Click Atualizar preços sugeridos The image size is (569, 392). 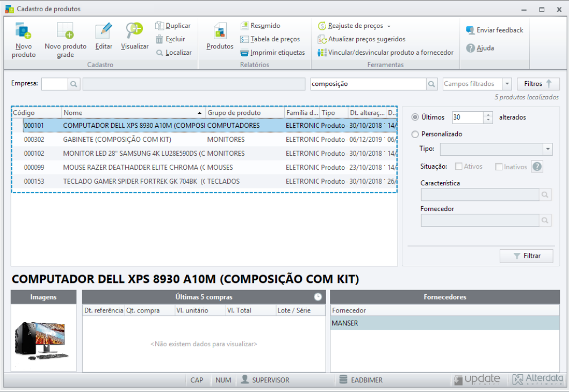362,39
